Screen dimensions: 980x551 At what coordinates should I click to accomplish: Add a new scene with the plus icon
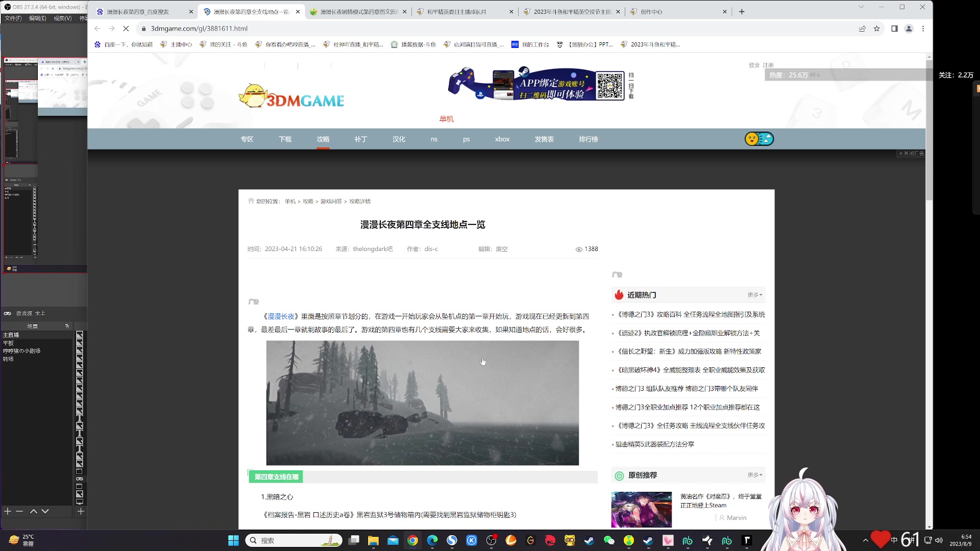point(7,511)
